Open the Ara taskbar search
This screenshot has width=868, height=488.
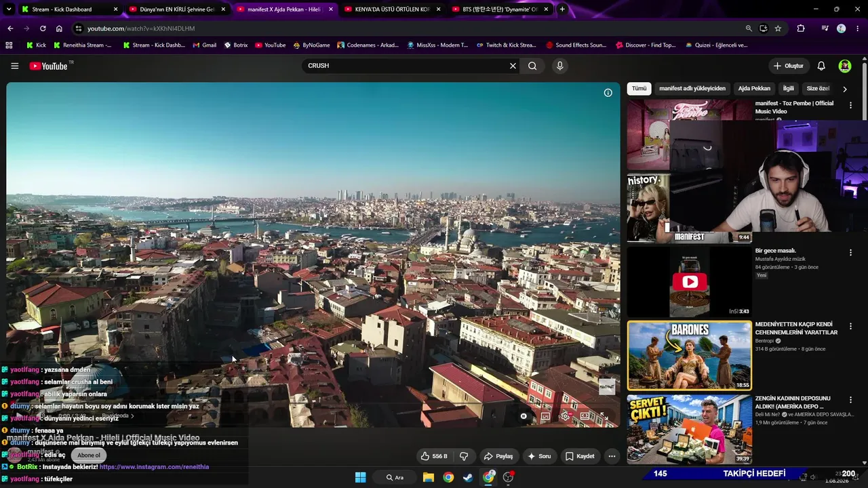coord(395,477)
